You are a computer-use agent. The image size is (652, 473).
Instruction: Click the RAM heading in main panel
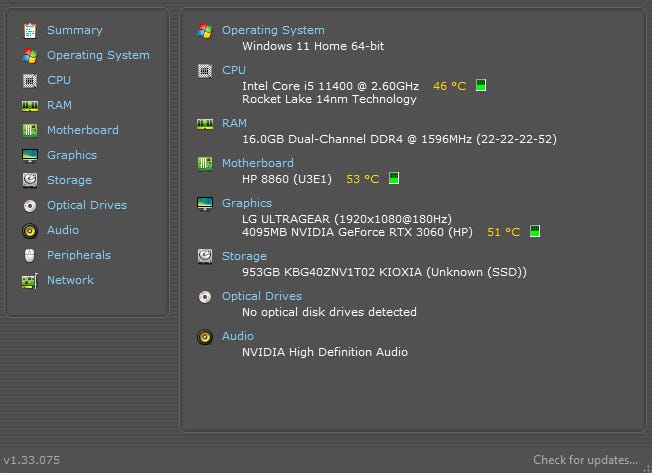[234, 123]
